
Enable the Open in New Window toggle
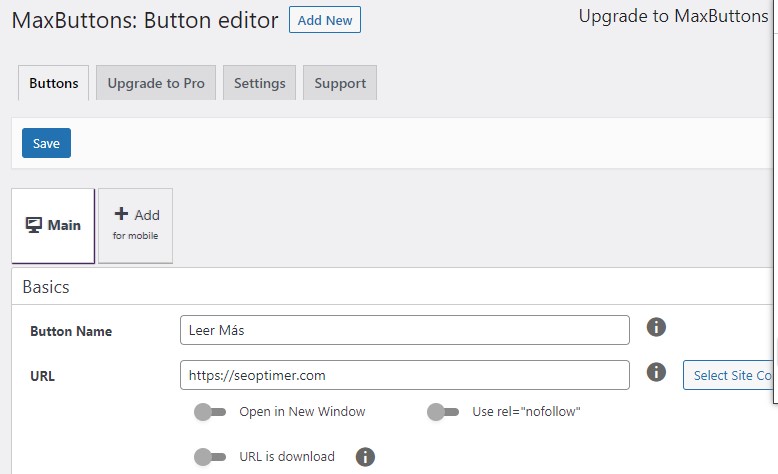coord(210,412)
